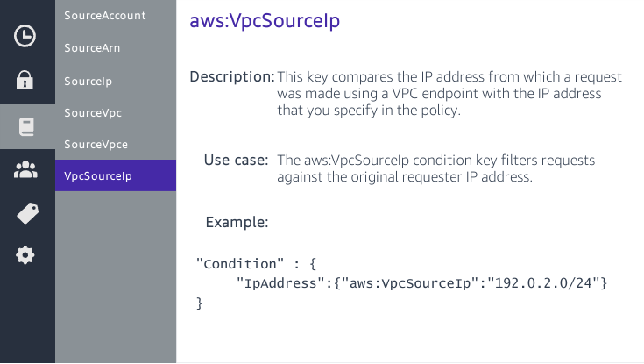Click the padlock security icon

point(26,81)
